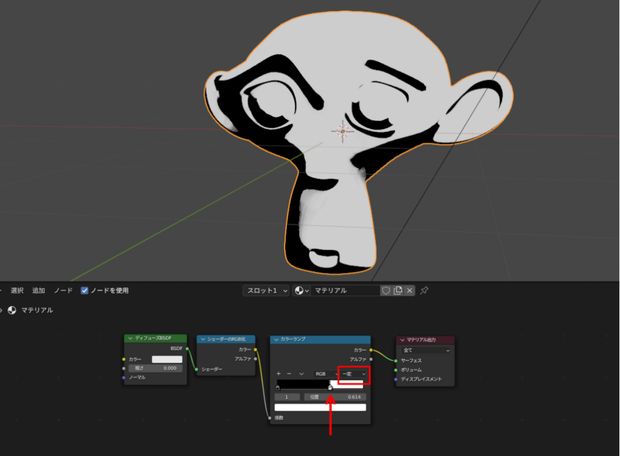Screen dimensions: 620x456
Task: Click the マテリアル breadcrumb sphere icon
Action: 12,310
